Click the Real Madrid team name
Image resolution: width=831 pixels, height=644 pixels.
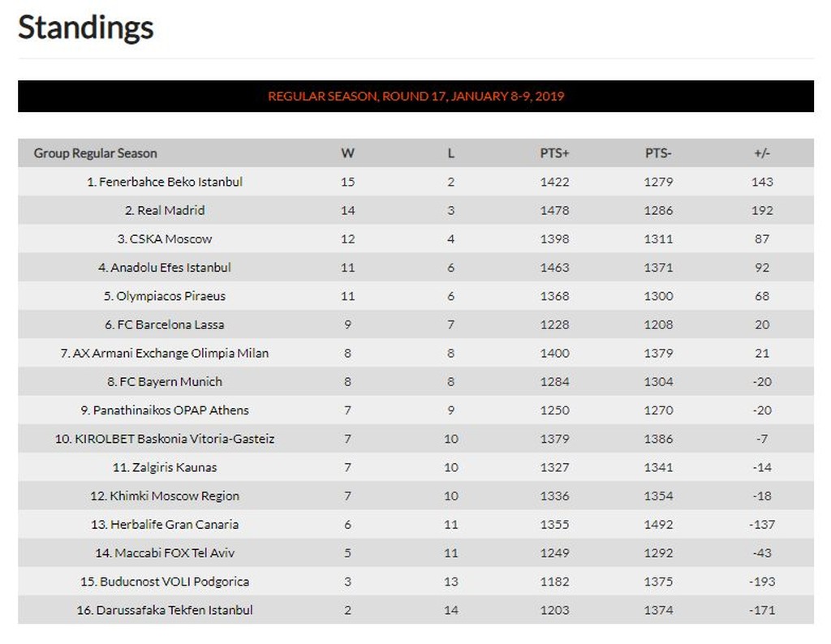coord(171,210)
